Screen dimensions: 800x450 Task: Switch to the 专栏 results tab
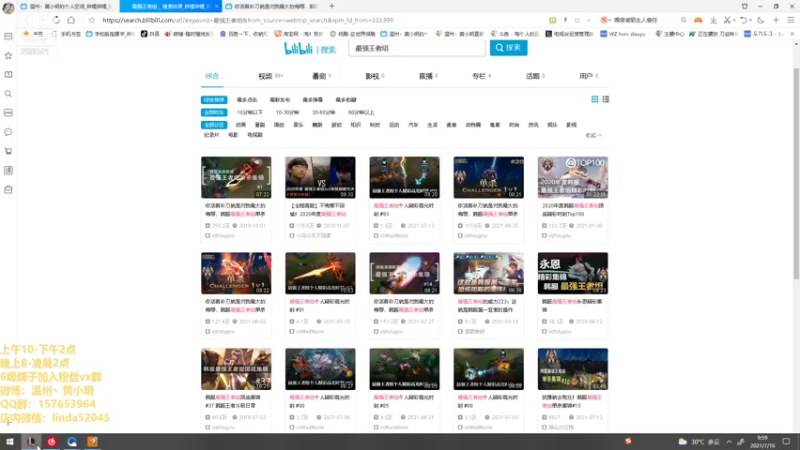click(x=481, y=76)
